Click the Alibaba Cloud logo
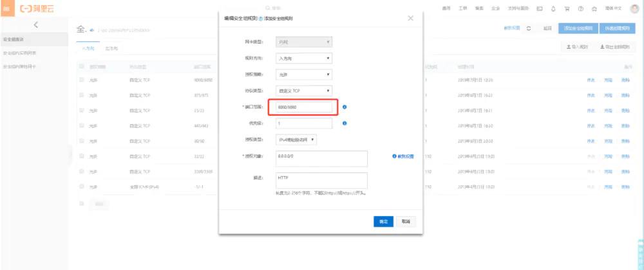 37,8
